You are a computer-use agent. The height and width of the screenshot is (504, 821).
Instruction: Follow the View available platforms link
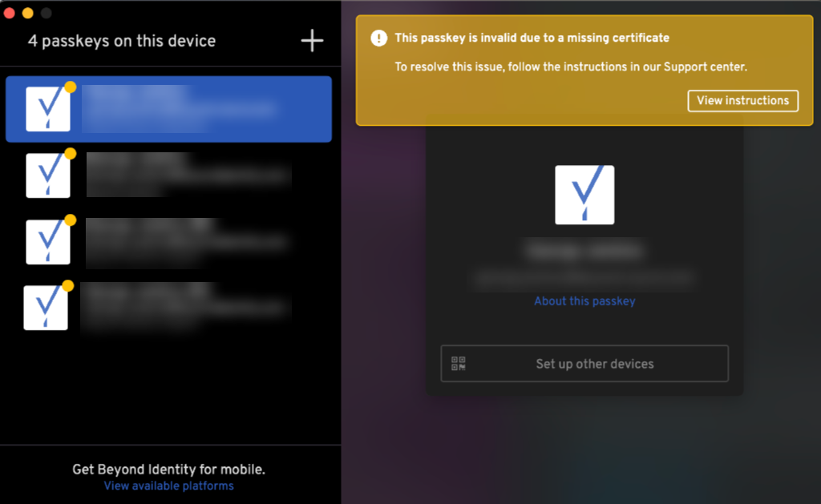168,486
